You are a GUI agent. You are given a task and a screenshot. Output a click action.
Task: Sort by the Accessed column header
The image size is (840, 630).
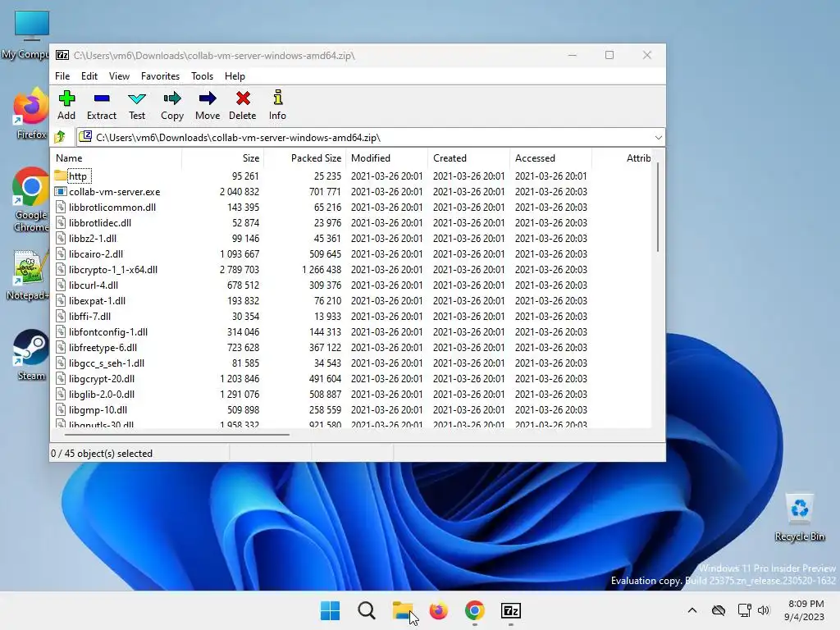(x=550, y=158)
